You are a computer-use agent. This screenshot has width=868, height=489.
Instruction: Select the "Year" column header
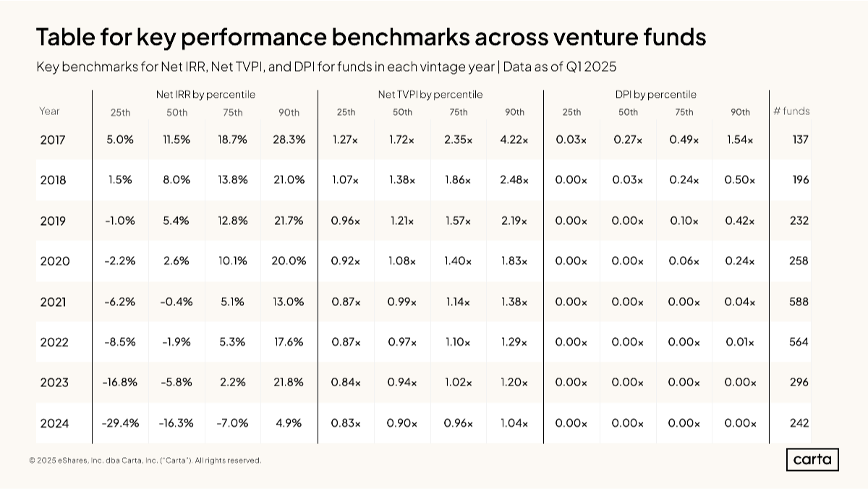pos(50,111)
